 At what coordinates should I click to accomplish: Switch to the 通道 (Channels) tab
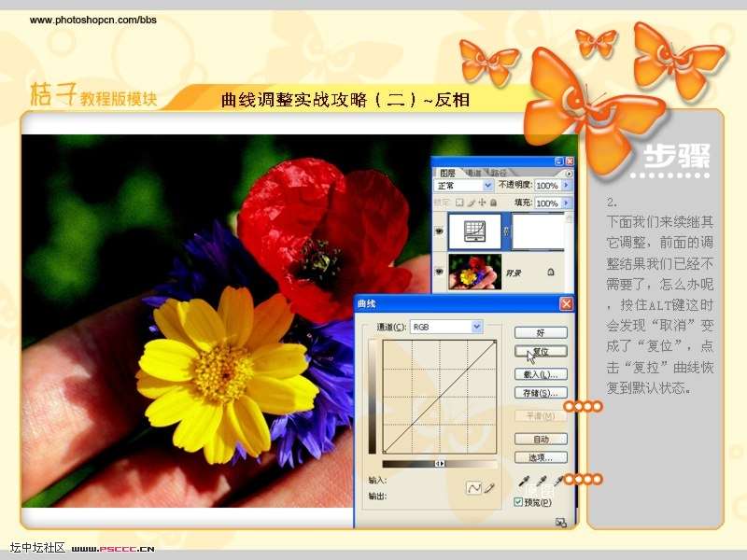coord(474,173)
